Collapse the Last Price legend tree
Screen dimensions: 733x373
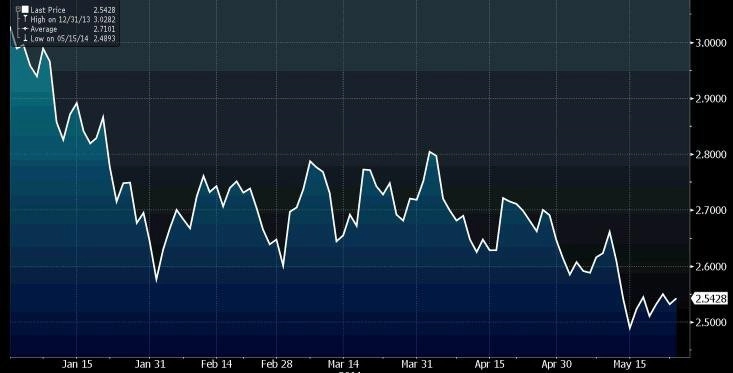coord(18,9)
